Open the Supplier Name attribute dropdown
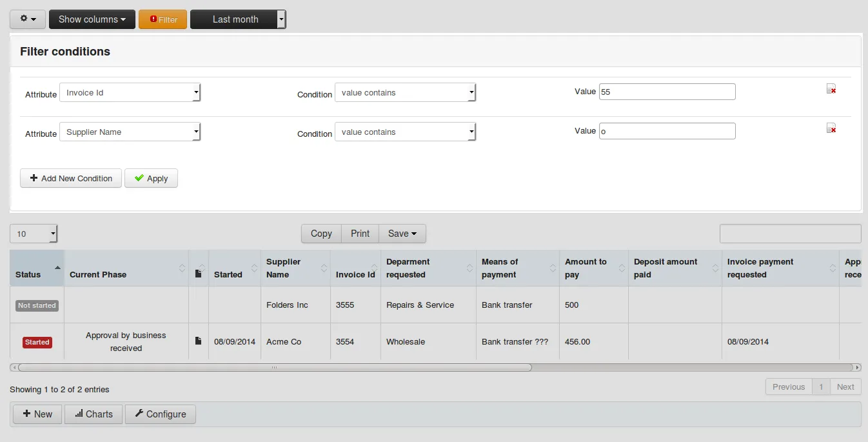The width and height of the screenshot is (868, 442). click(x=130, y=132)
